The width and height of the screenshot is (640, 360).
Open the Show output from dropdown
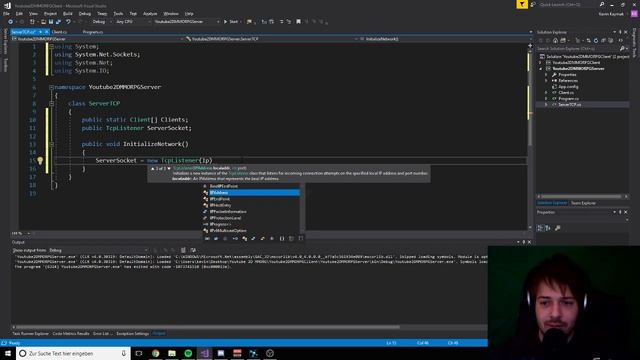[98, 250]
